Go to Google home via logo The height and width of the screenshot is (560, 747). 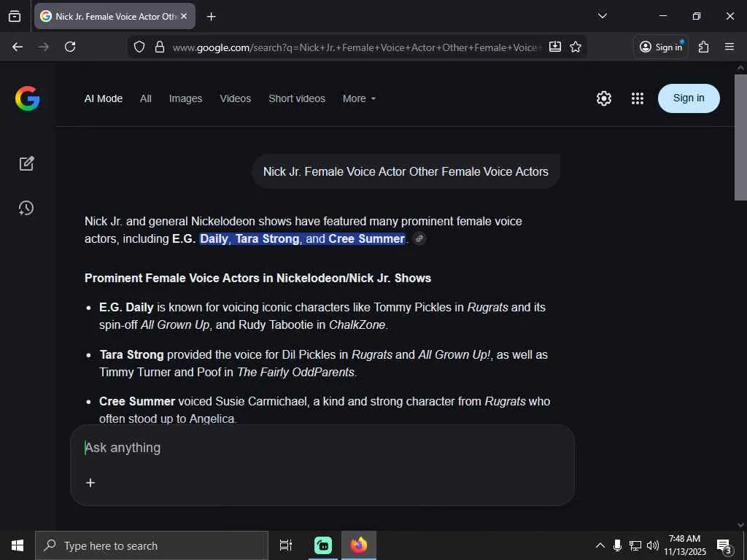27,98
